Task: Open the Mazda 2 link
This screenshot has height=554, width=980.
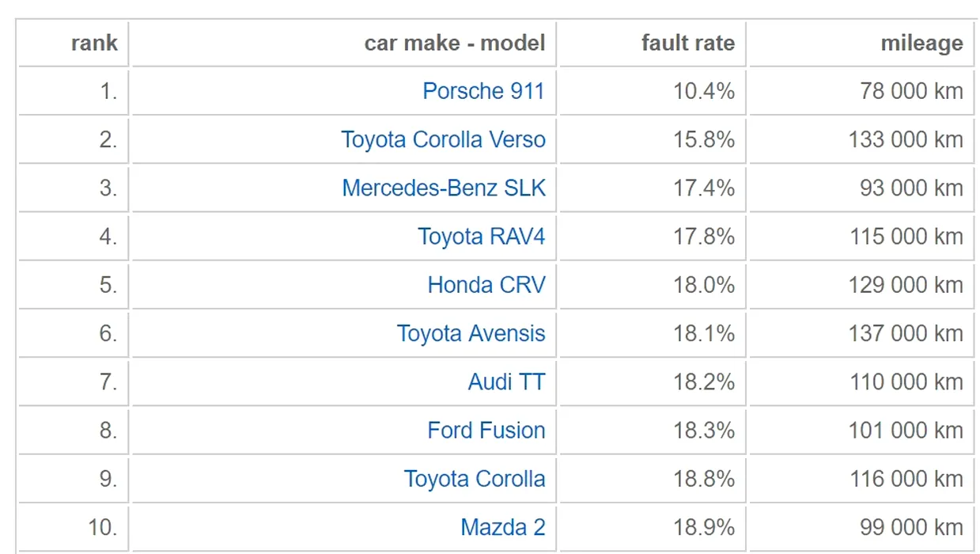Action: click(503, 527)
